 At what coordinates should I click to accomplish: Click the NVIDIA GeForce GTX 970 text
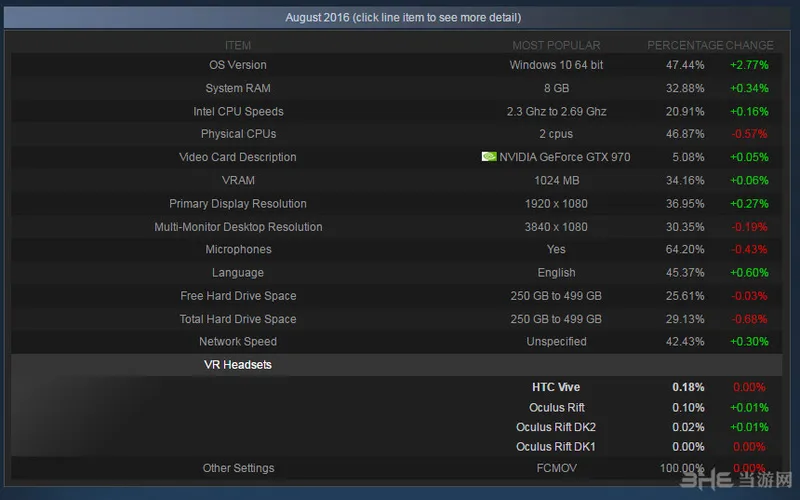coord(564,157)
